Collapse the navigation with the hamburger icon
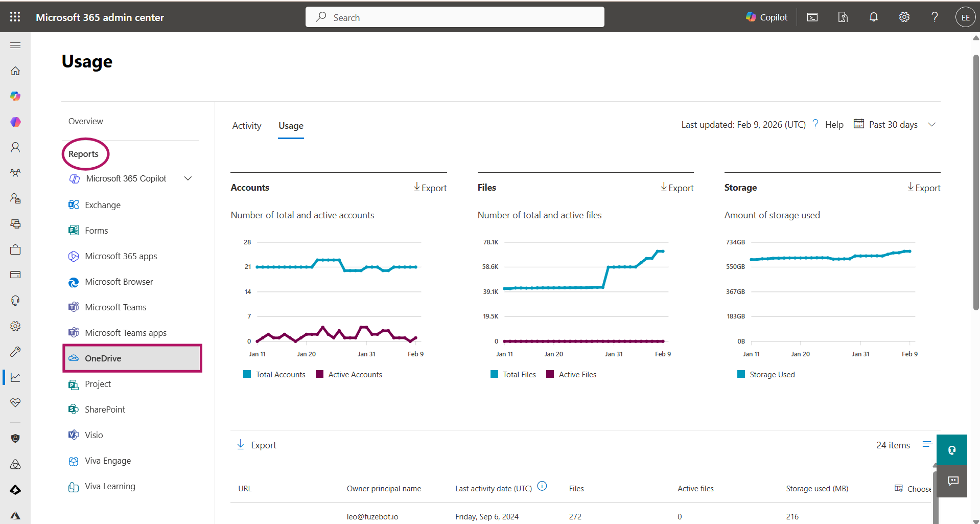Screen dimensions: 980x524 pyautogui.click(x=15, y=45)
